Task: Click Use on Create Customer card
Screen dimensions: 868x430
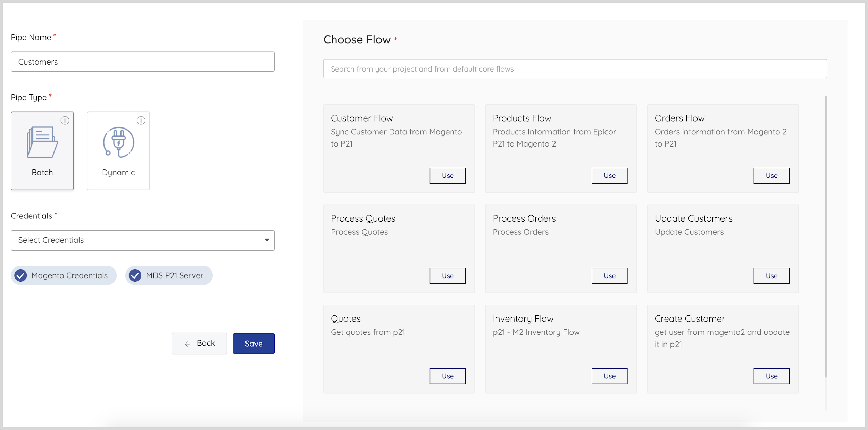Action: tap(771, 376)
